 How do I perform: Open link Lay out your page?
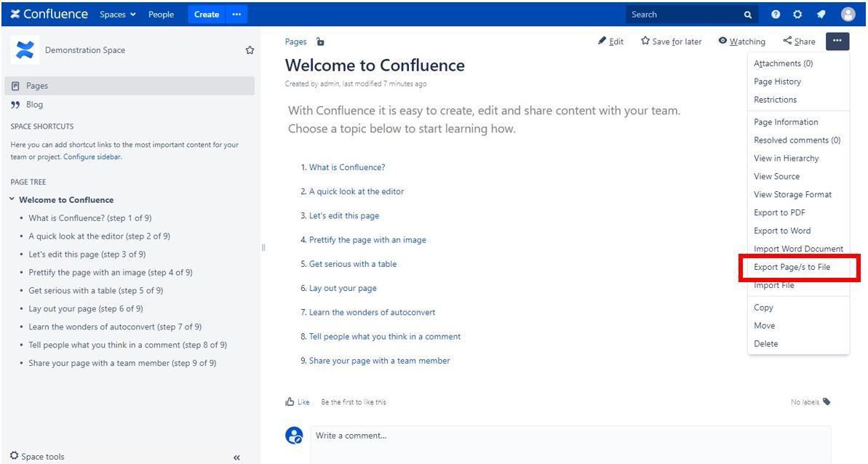[x=343, y=288]
